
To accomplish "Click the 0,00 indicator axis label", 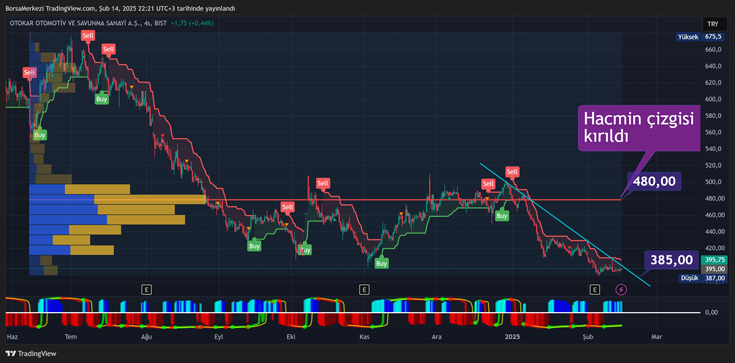I will [712, 312].
